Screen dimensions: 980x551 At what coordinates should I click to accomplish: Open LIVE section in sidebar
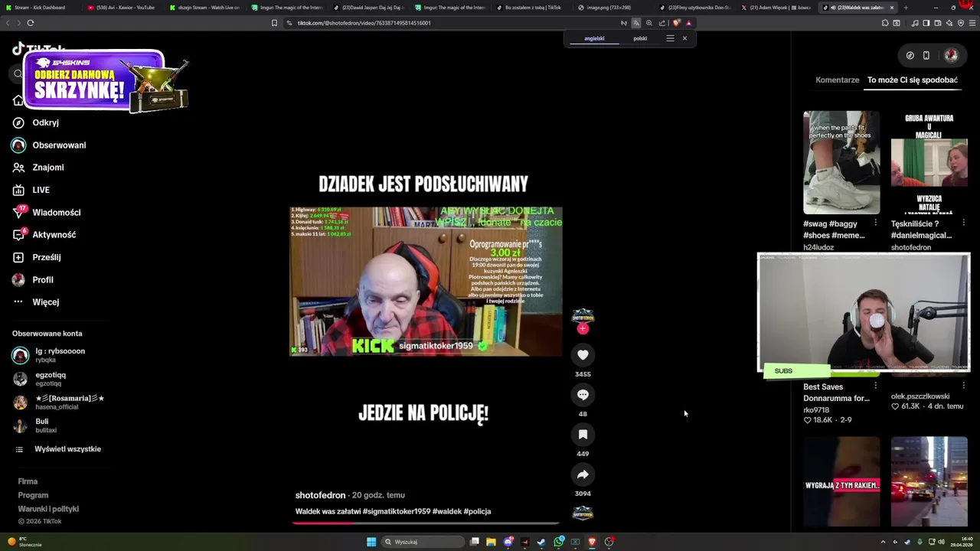[41, 190]
